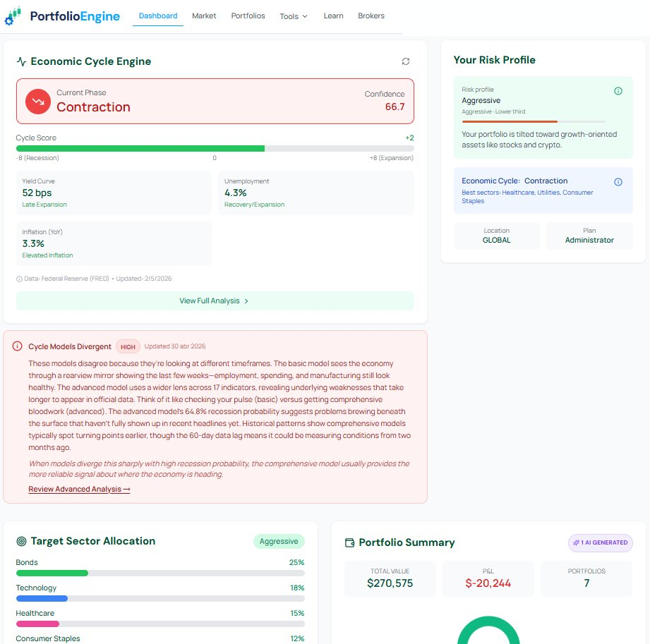This screenshot has height=644, width=650.
Task: Click the Plan Administrator tile
Action: click(589, 236)
